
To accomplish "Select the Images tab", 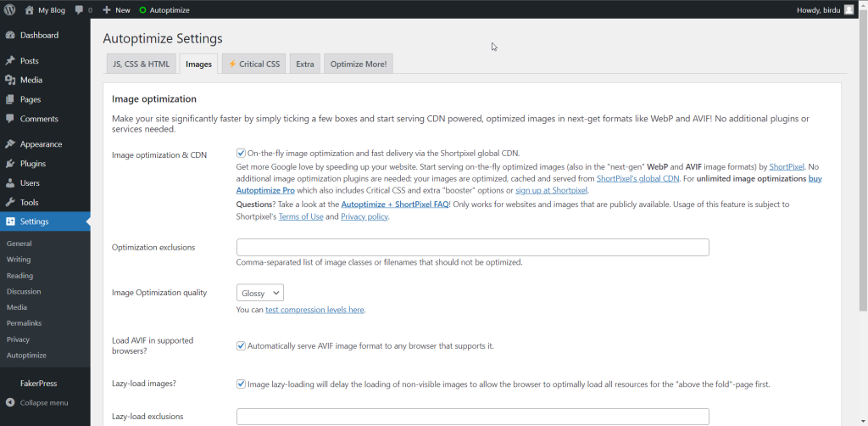I will pyautogui.click(x=198, y=64).
